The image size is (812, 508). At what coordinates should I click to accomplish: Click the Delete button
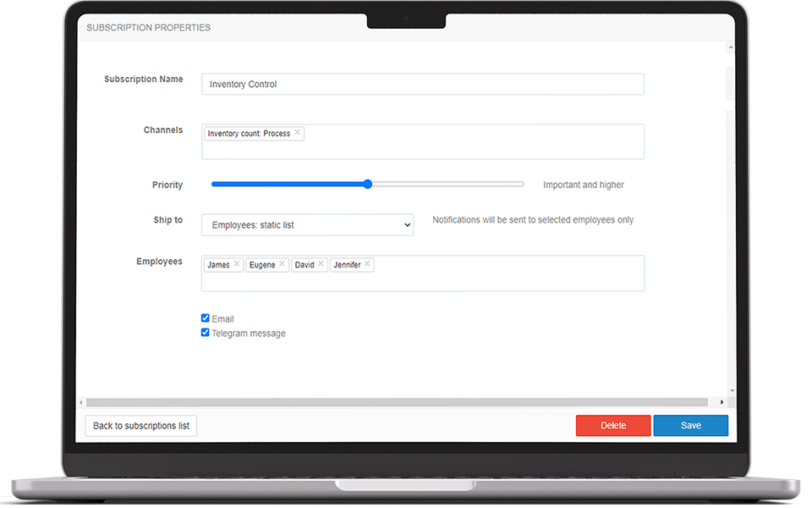pos(612,425)
